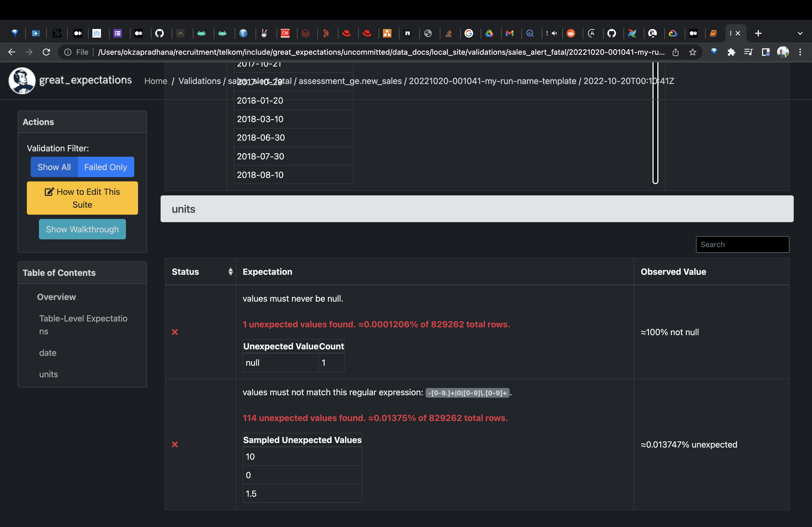The width and height of the screenshot is (812, 527).
Task: Click the Show Walkthrough button
Action: pyautogui.click(x=82, y=229)
